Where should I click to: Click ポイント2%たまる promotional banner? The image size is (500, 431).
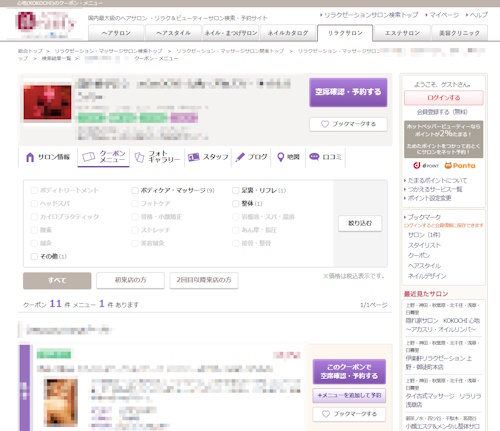click(443, 139)
